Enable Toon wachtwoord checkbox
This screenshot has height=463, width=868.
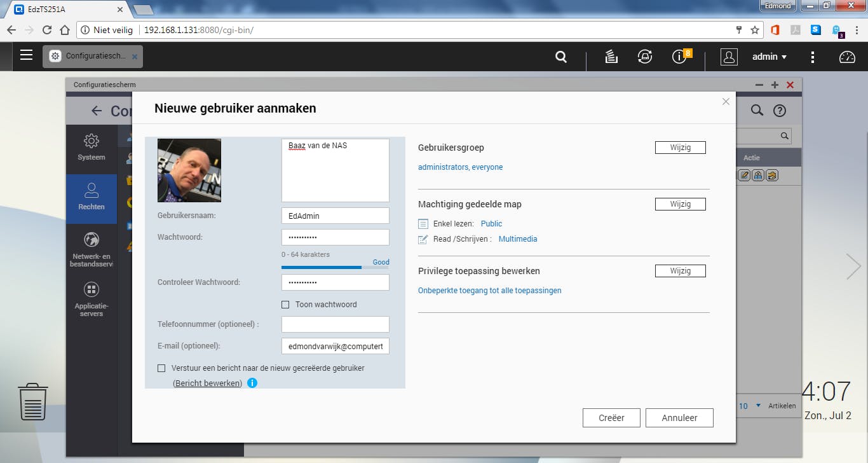pos(285,305)
